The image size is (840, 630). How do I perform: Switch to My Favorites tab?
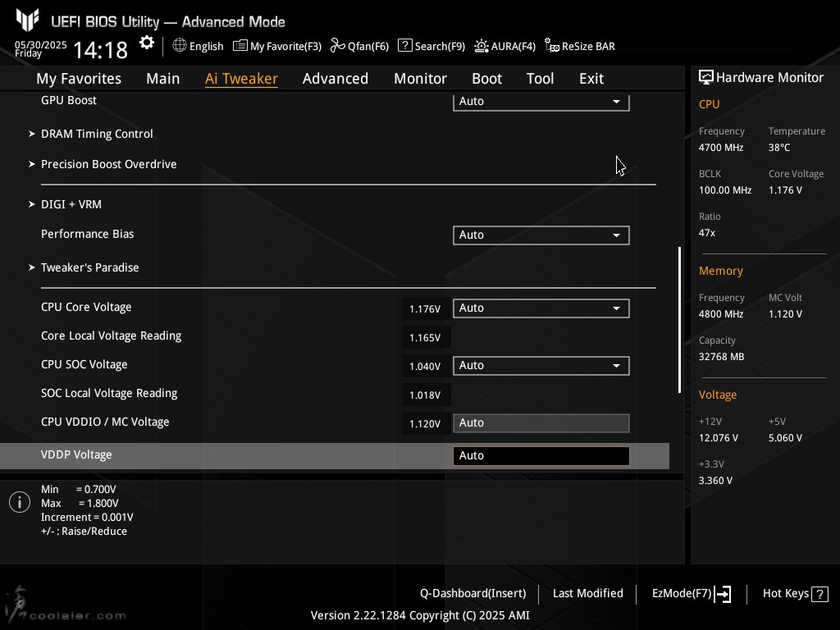tap(79, 79)
